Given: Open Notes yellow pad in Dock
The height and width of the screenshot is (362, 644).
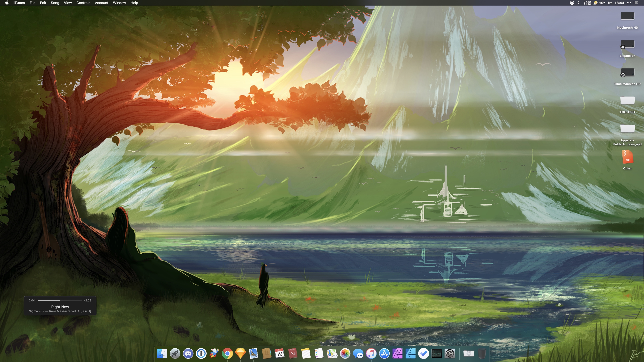Looking at the screenshot, I should point(306,353).
